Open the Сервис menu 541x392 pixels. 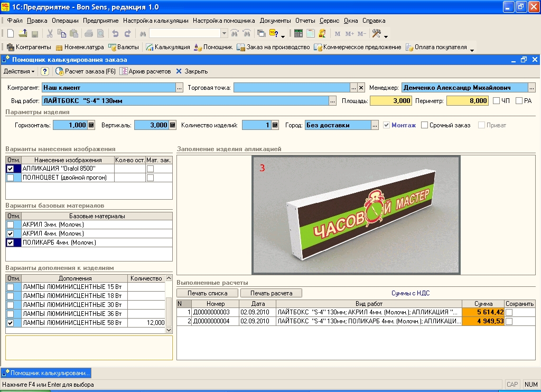329,21
